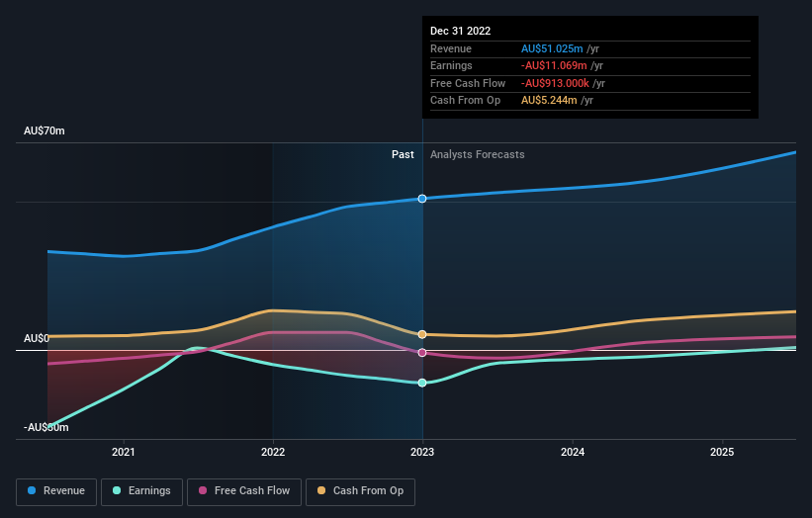Viewport: 812px width, 518px height.
Task: Click the AU$51.025m revenue value in tooltip
Action: [x=552, y=48]
